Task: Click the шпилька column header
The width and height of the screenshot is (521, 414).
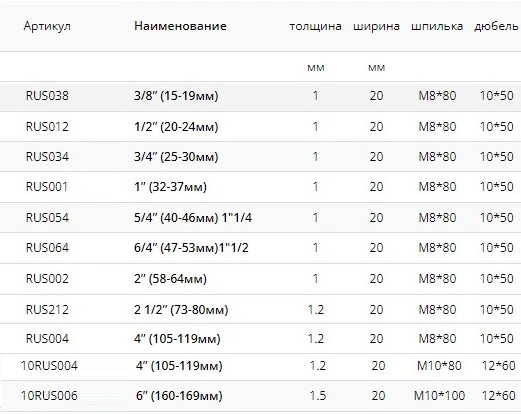Action: click(x=437, y=26)
